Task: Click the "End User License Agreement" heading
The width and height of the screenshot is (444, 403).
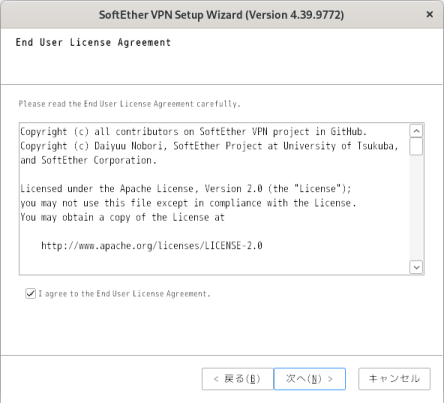Action: point(93,42)
